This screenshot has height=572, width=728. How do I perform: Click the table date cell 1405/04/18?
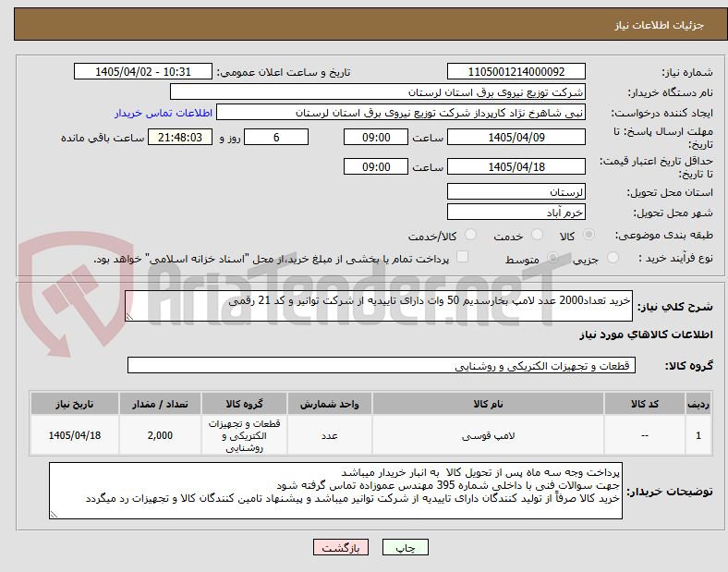[75, 435]
